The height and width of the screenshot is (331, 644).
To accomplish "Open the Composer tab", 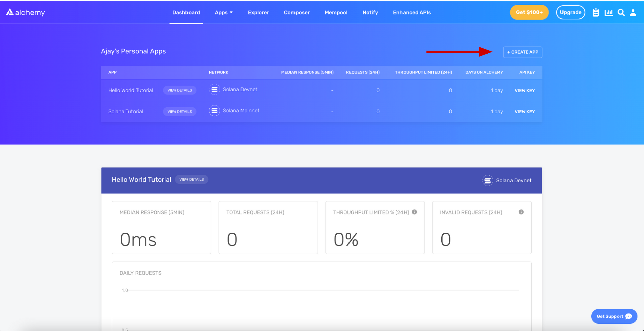I will click(297, 13).
